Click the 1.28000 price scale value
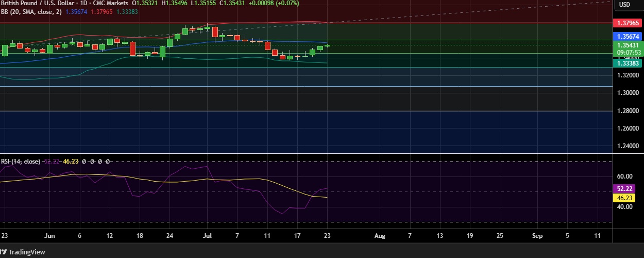Viewport: 644px width, 258px height. click(629, 111)
